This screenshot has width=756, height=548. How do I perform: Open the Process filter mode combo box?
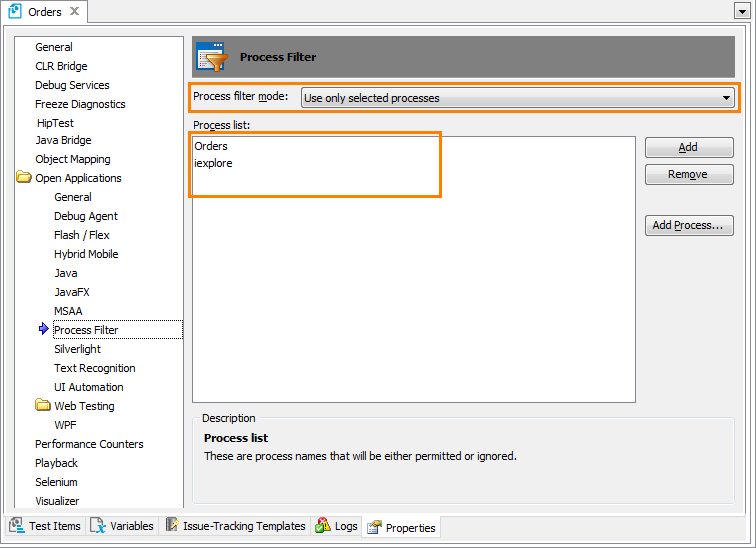point(517,98)
